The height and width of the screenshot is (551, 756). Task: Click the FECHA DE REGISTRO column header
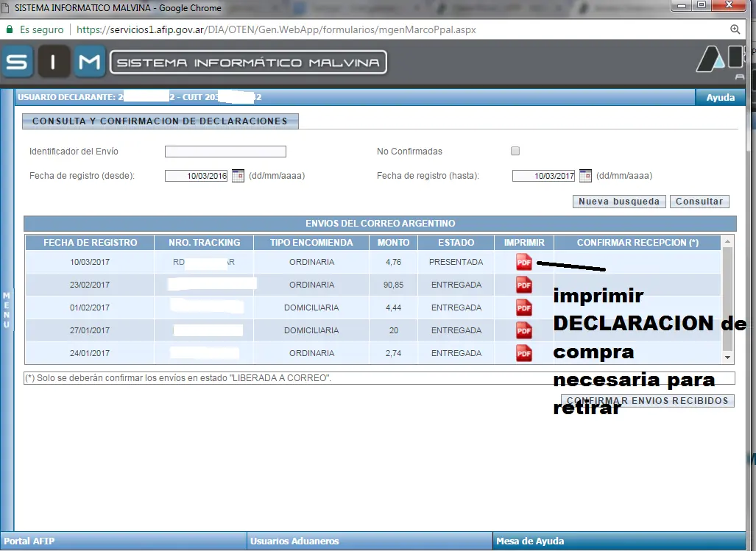pyautogui.click(x=90, y=243)
